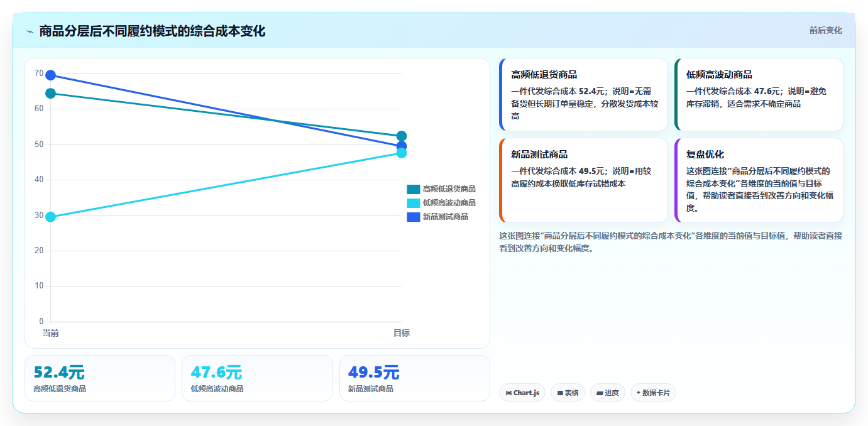Screen dimensions: 868x426
Task: Click the 当前 x-axis label
Action: point(50,333)
